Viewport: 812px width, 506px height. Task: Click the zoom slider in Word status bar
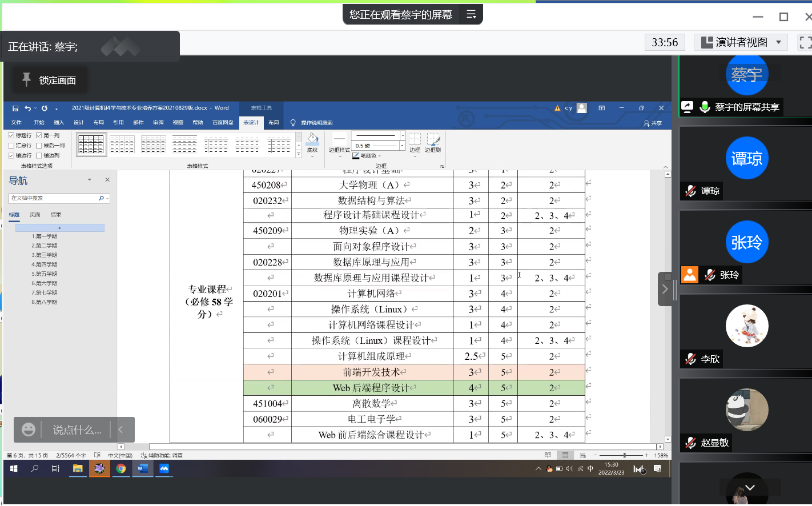coord(624,455)
